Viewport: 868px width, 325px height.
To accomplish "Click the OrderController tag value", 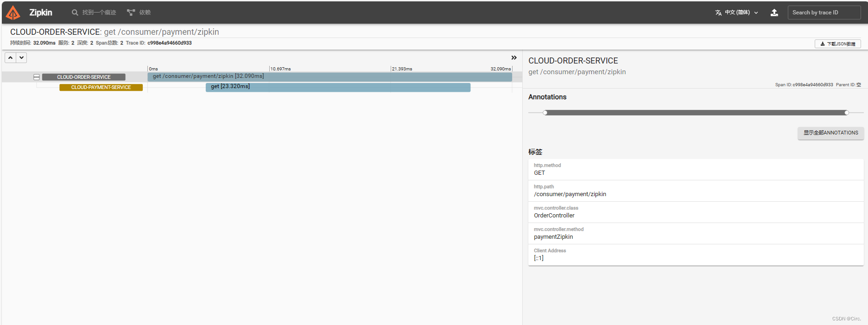I will (554, 216).
